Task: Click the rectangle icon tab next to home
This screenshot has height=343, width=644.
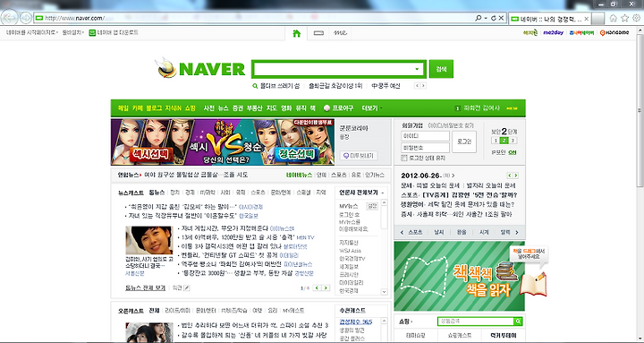Action: click(318, 33)
